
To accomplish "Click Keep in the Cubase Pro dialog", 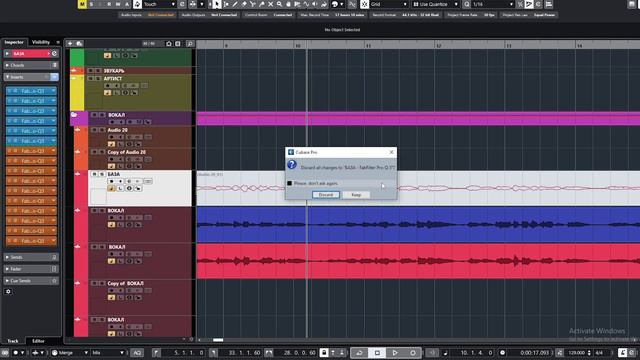I will 356,195.
